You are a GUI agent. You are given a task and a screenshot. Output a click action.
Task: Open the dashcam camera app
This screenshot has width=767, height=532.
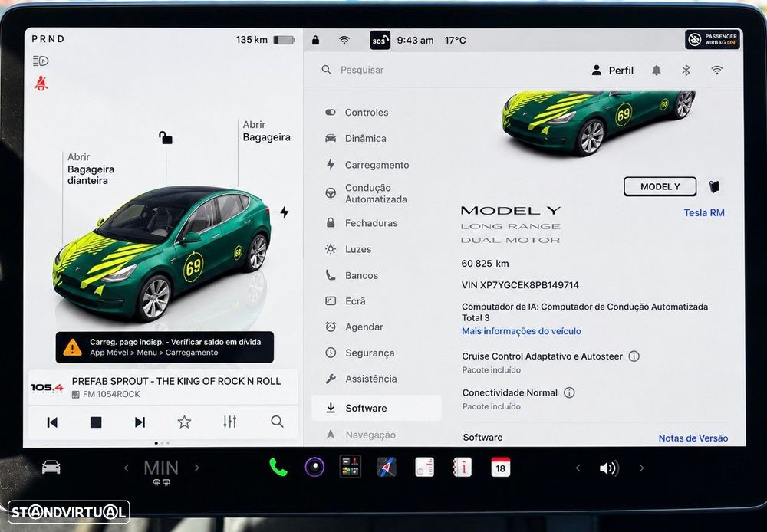(x=314, y=468)
